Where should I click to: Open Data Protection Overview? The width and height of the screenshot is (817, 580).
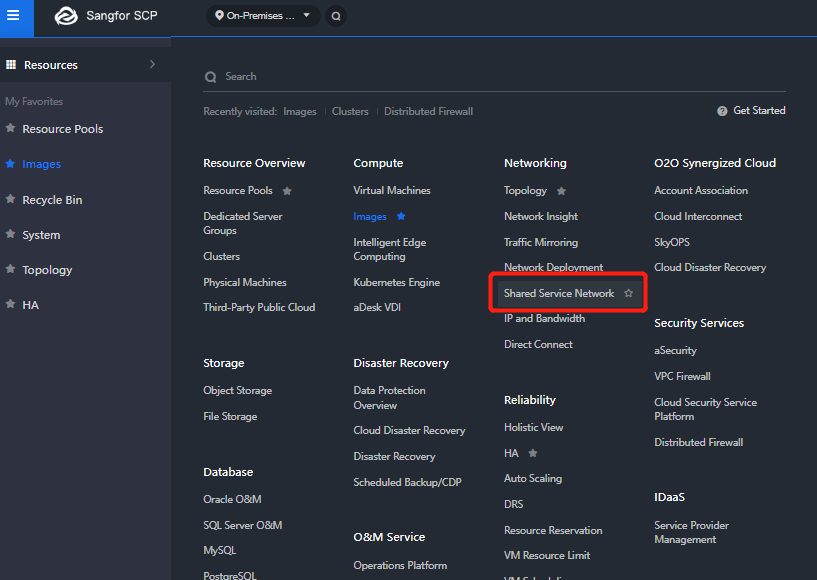coord(389,398)
